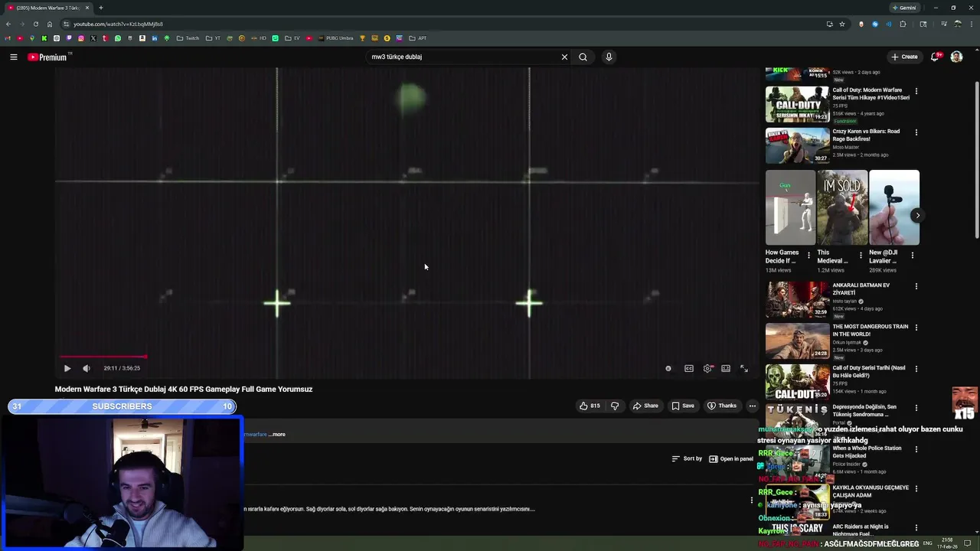This screenshot has height=551, width=980.
Task: Open the player settings gear
Action: (707, 368)
